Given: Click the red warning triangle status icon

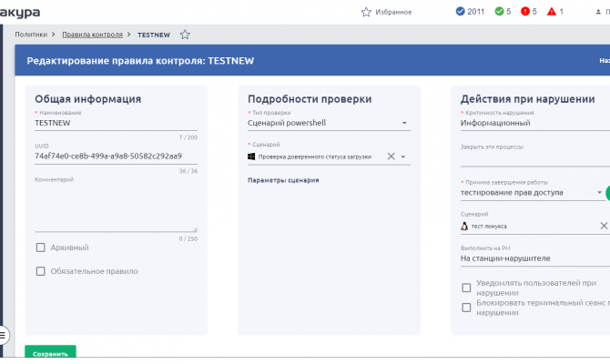Looking at the screenshot, I should coord(552,12).
